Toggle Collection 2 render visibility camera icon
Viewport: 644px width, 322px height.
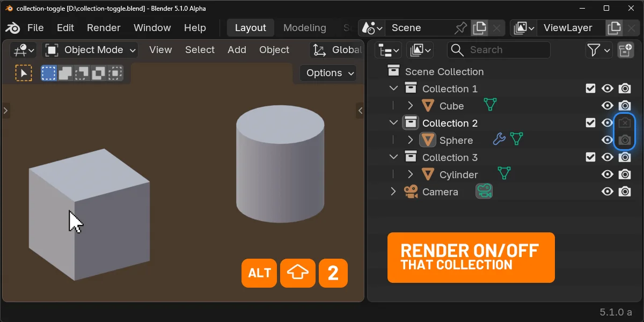[x=624, y=122]
